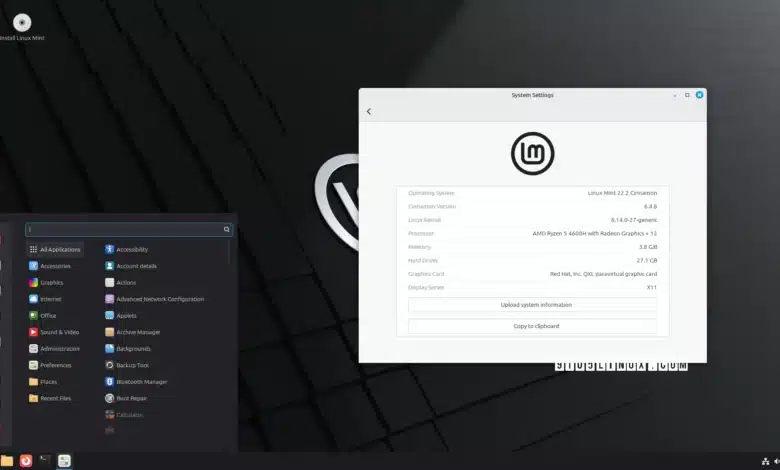
Task: Launch the Calculator app
Action: coord(124,414)
